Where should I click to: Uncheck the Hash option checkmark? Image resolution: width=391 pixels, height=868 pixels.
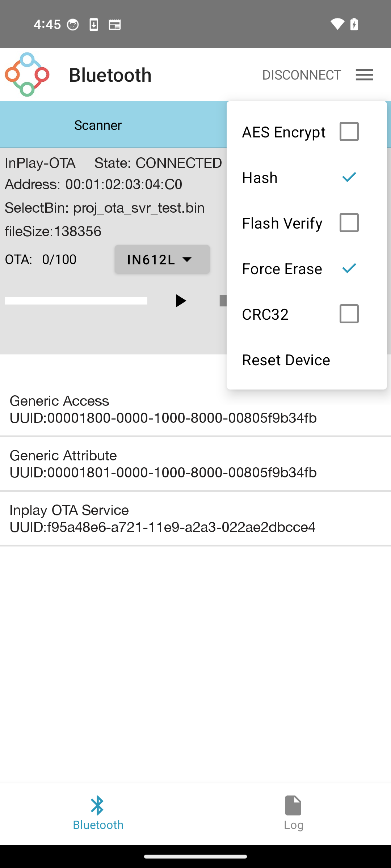click(349, 177)
